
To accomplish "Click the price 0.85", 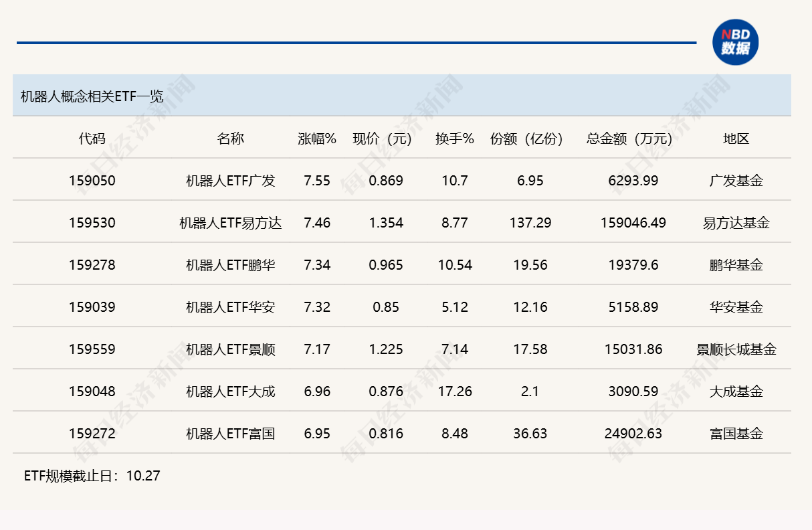I will point(386,307).
